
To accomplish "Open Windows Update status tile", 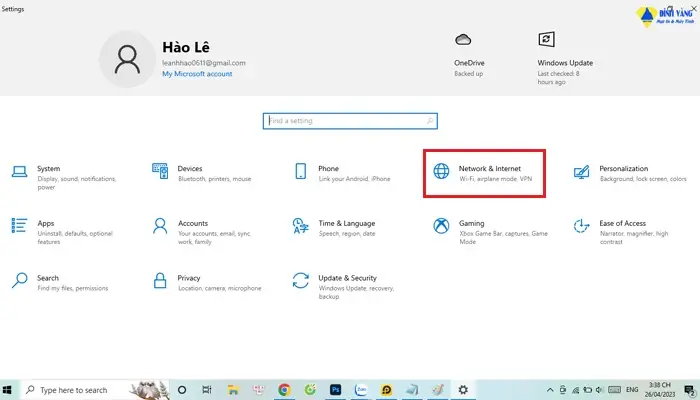I will pos(565,58).
